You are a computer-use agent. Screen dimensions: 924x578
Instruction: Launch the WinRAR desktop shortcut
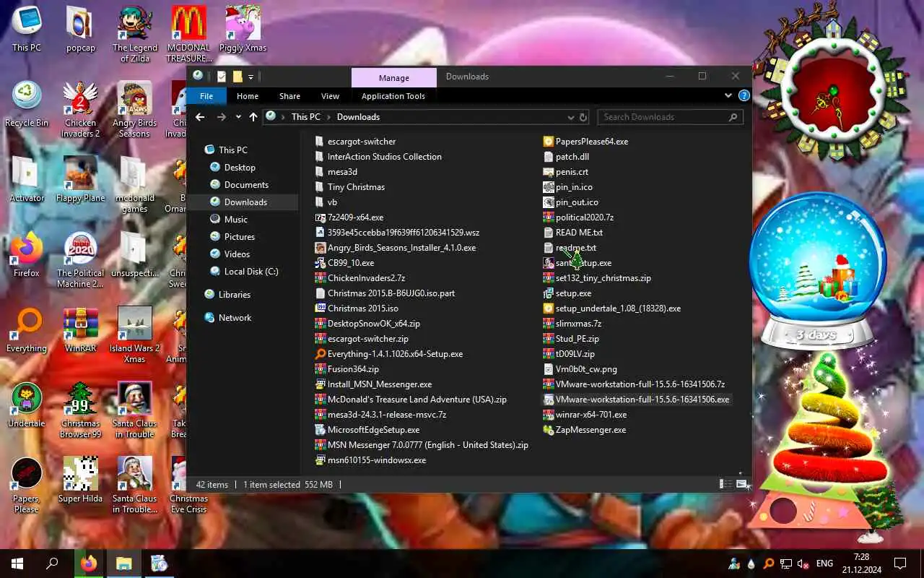[x=81, y=329]
